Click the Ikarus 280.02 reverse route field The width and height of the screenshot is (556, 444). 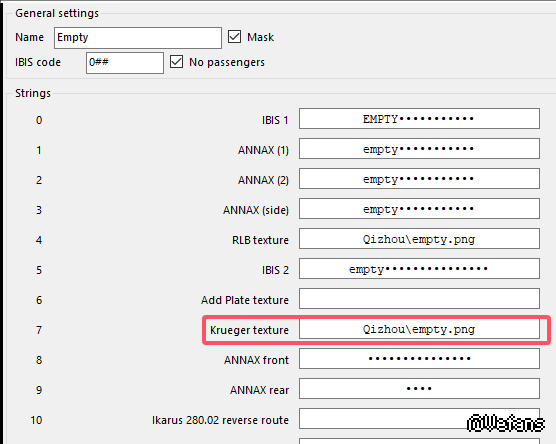(x=419, y=419)
